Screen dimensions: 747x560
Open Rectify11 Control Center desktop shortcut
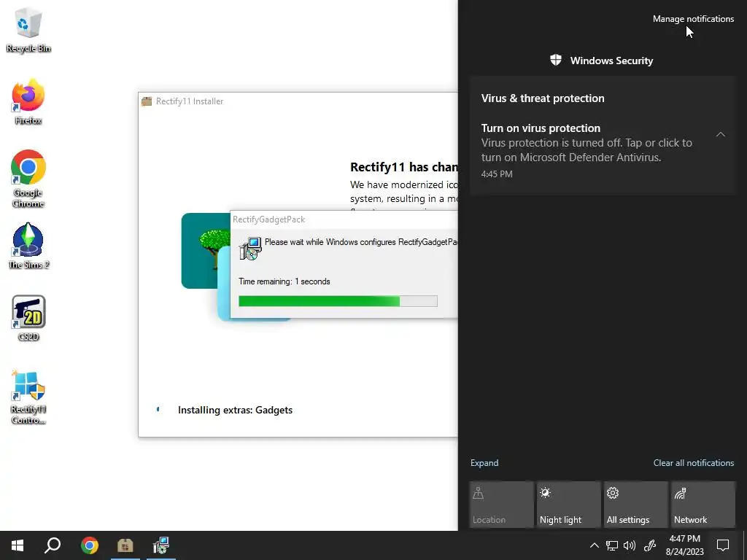28,397
